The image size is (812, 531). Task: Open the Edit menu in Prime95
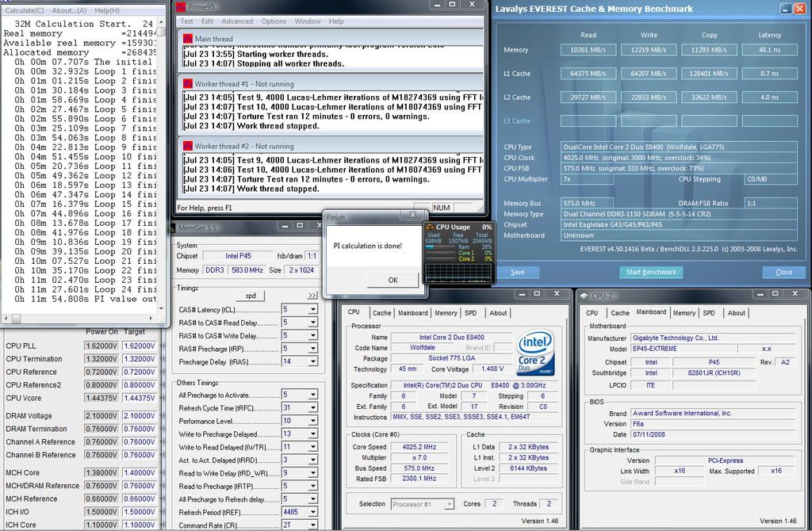point(207,21)
